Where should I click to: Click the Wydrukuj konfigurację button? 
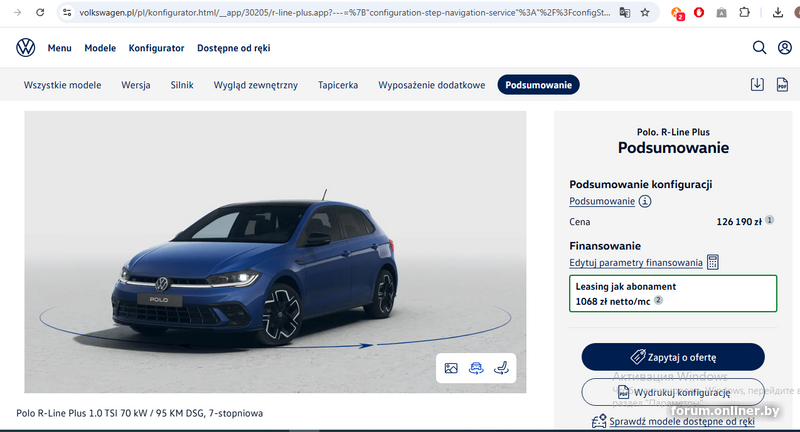(673, 392)
